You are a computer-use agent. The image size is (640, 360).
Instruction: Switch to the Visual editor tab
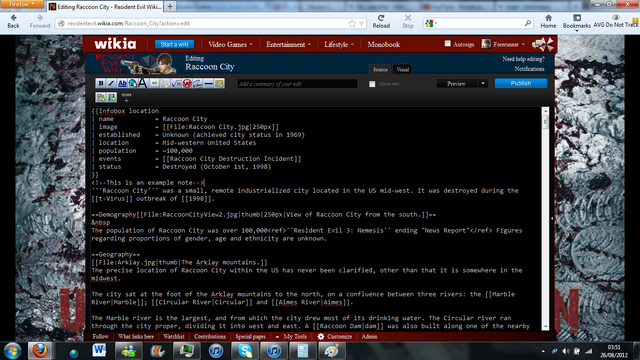tap(402, 69)
